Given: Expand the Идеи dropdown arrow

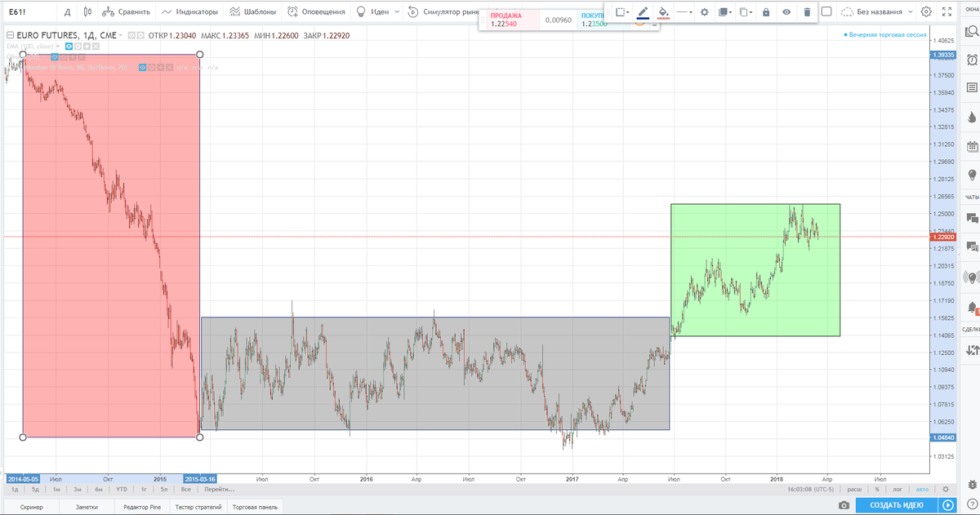Looking at the screenshot, I should coord(397,12).
